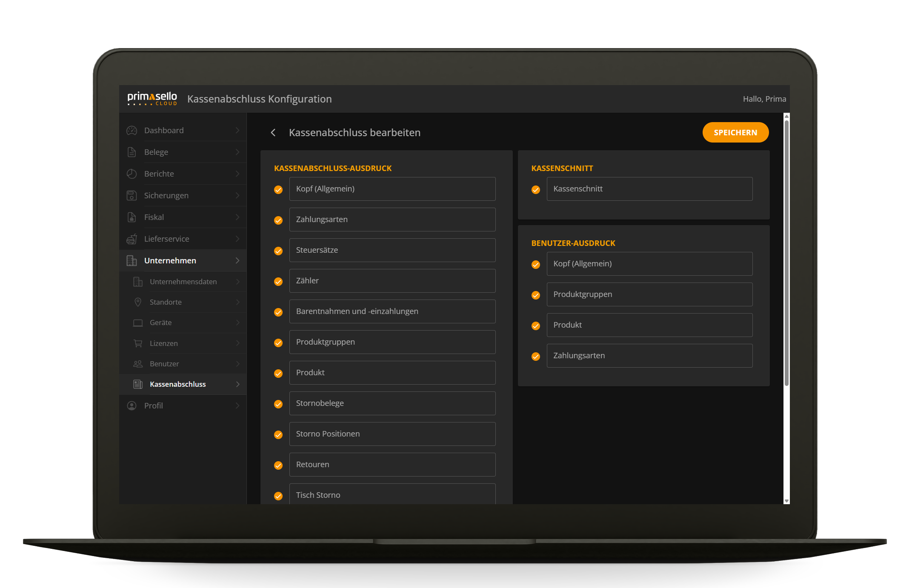Click the back arrow beside Kassenabschluss bearbeiten
The width and height of the screenshot is (912, 588).
[x=273, y=132]
